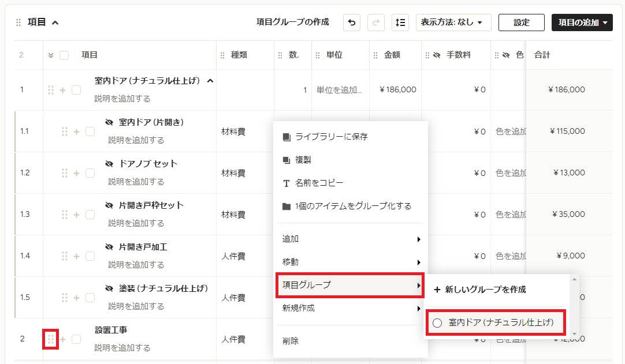Check the checkbox for row 室内ドア (片開き)
Screen dimensions: 625x364
click(90, 132)
